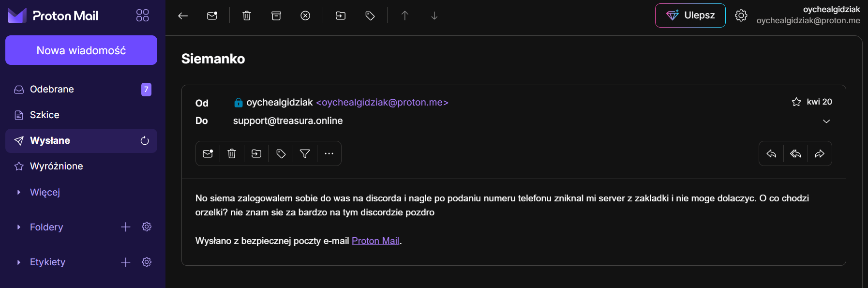Forward this email message

820,154
